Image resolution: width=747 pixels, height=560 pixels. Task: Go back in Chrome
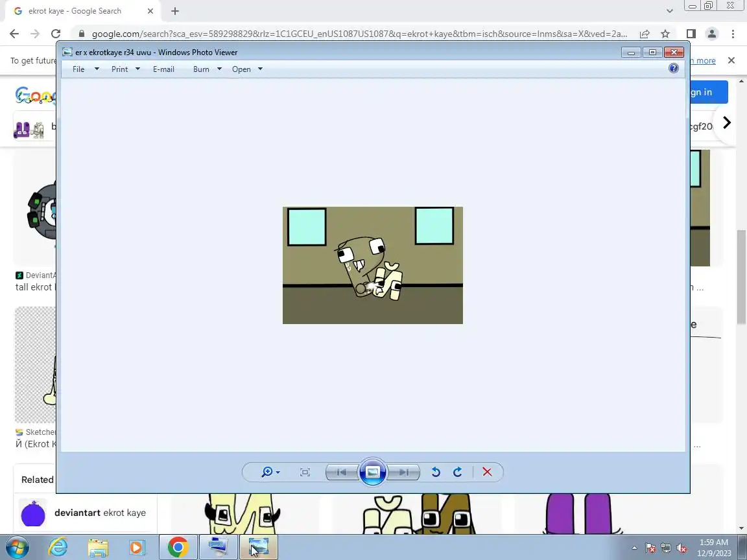pyautogui.click(x=14, y=33)
